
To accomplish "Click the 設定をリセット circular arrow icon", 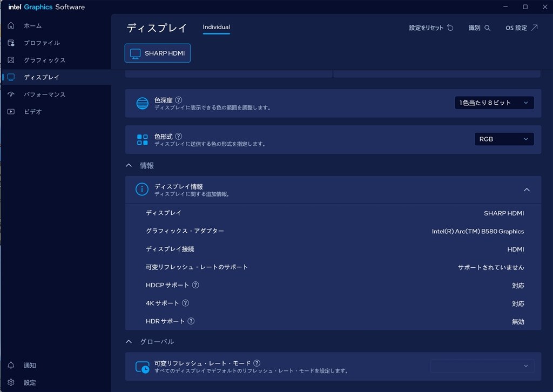I will point(450,28).
